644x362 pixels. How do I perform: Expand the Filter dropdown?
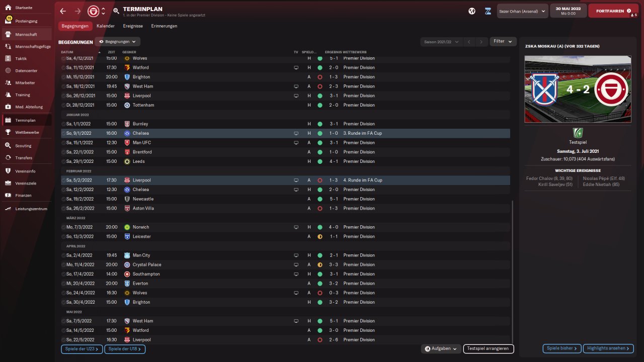coord(503,42)
